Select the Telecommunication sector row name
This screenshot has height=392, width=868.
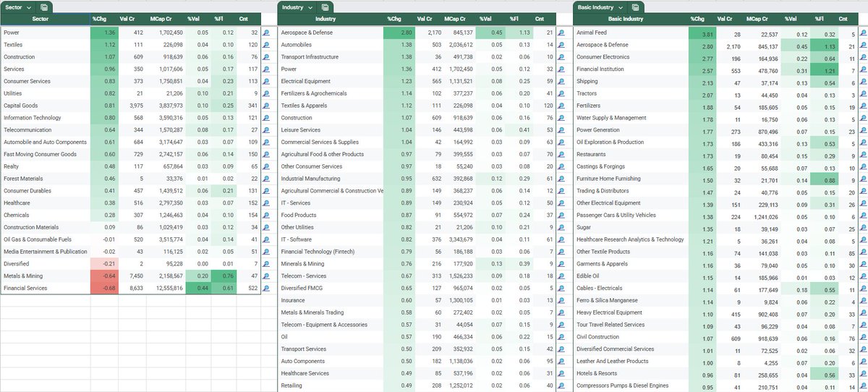(25, 130)
